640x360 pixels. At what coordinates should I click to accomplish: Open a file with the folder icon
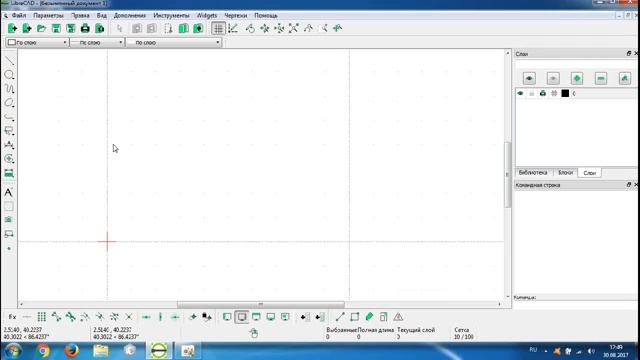(x=41, y=28)
